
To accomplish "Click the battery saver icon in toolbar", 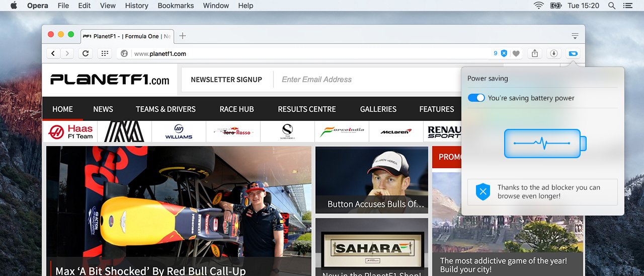I will point(573,53).
